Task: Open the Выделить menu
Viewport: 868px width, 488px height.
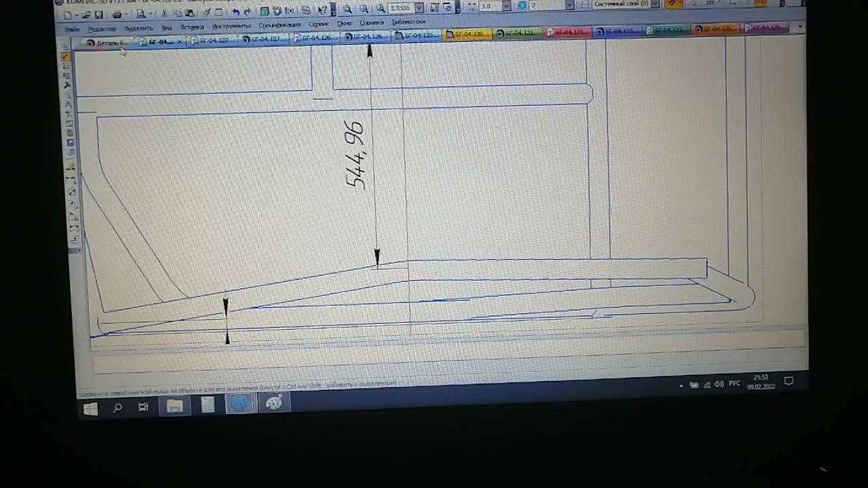Action: click(x=138, y=28)
